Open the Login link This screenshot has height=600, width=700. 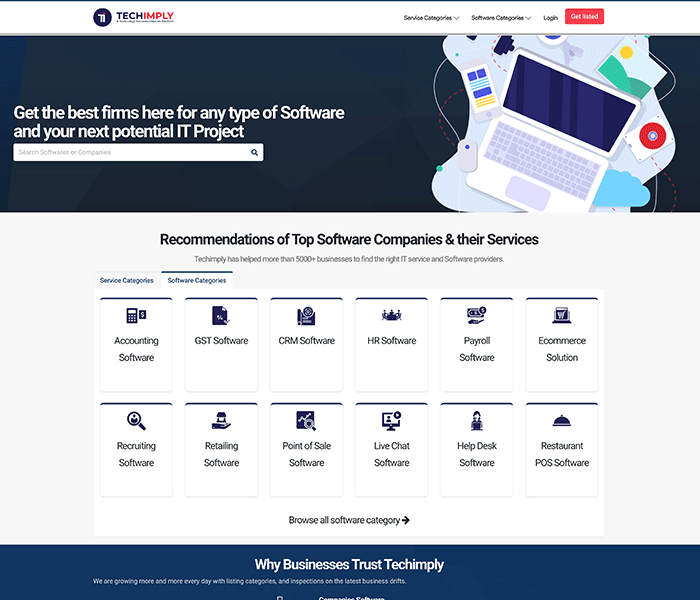coord(551,17)
